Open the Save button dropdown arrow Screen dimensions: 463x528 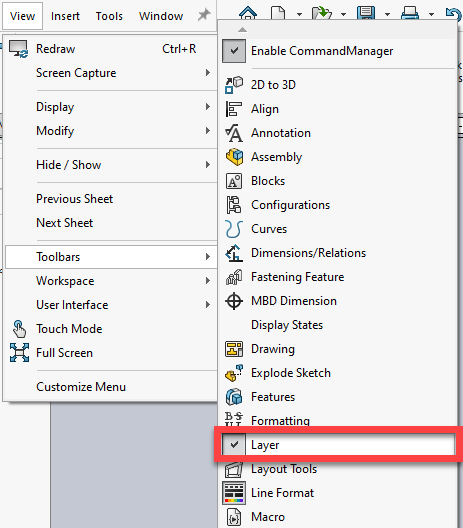[387, 14]
